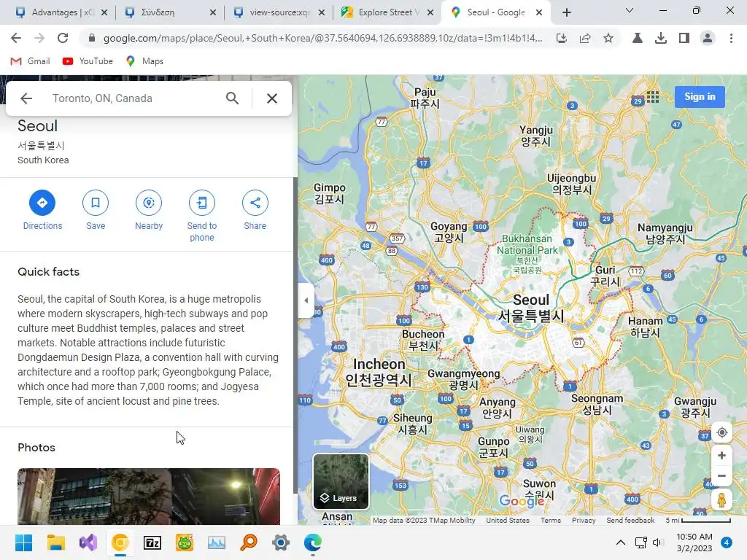Screen dimensions: 747x560
Task: Click the Google apps grid icon
Action: pyautogui.click(x=653, y=97)
